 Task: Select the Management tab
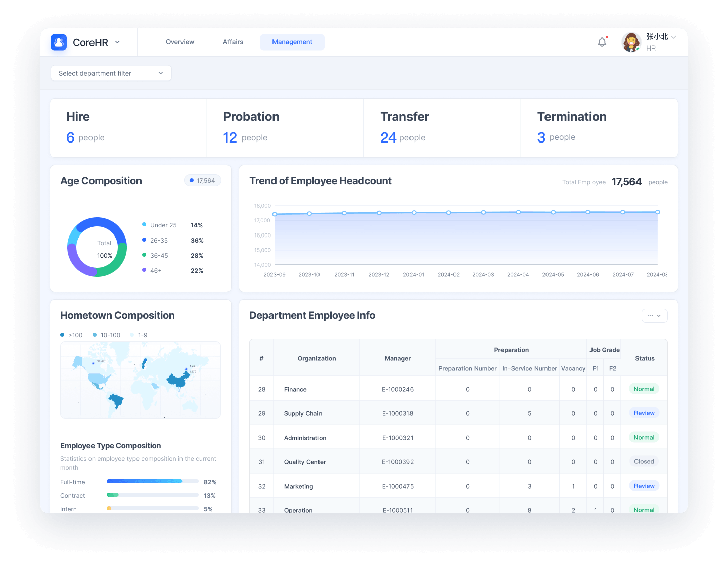pyautogui.click(x=292, y=42)
